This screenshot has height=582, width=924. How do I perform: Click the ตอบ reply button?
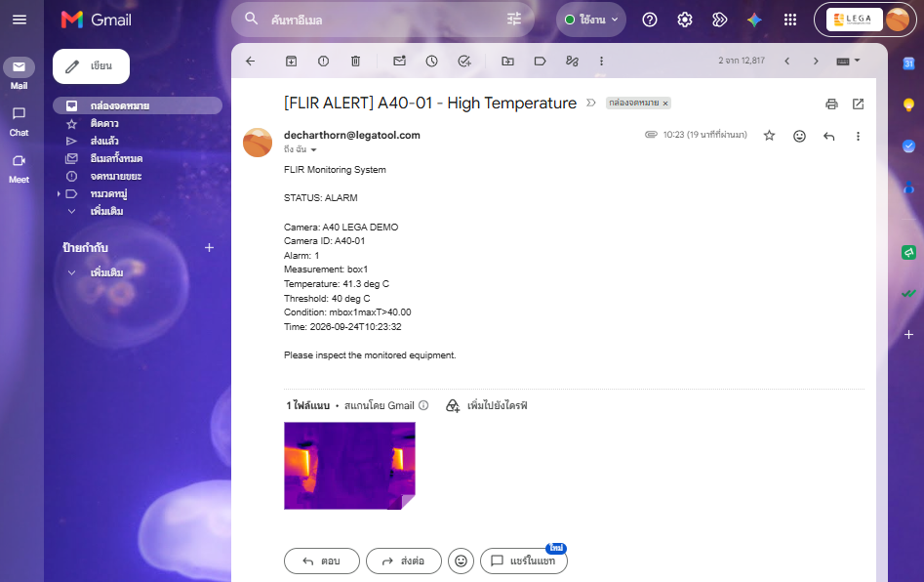pos(322,561)
